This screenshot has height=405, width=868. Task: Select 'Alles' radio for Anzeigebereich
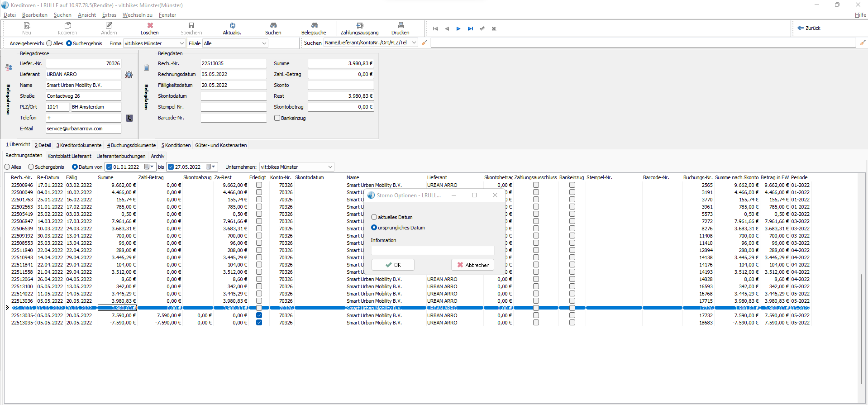point(49,43)
